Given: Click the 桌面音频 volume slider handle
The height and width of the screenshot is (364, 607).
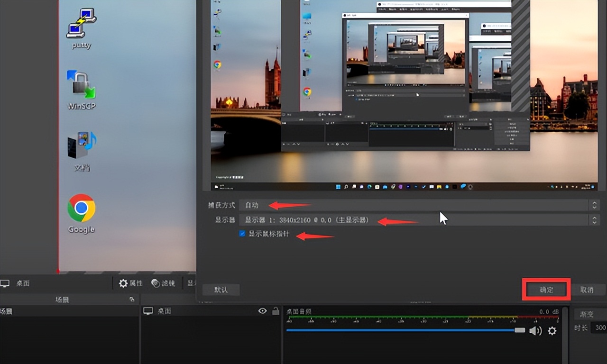Looking at the screenshot, I should tap(520, 330).
